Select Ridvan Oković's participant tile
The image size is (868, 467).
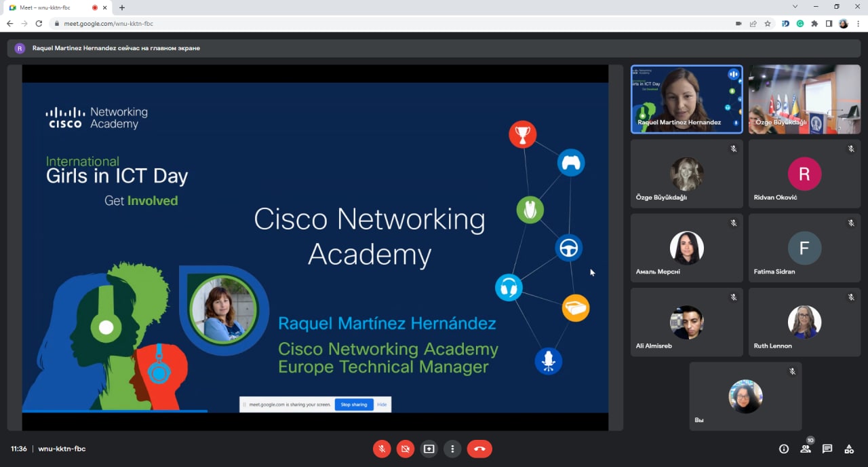pos(804,173)
